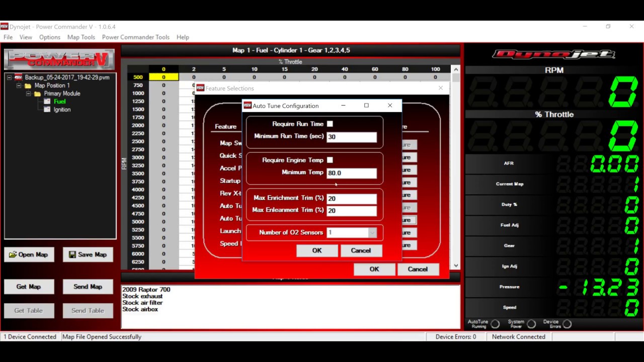Select the 5000 RPM row header
The height and width of the screenshot is (362, 644).
tap(138, 222)
